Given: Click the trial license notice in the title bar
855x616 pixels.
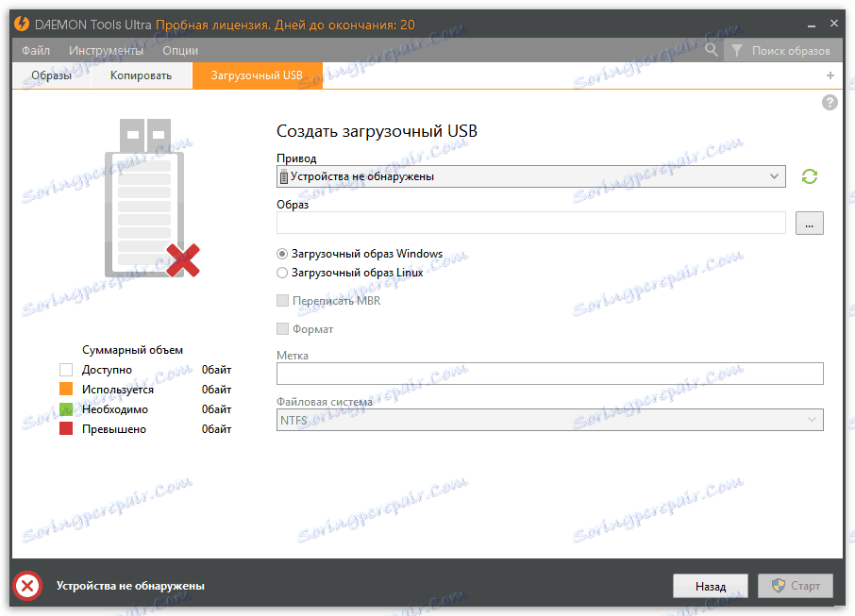Looking at the screenshot, I should click(x=285, y=25).
